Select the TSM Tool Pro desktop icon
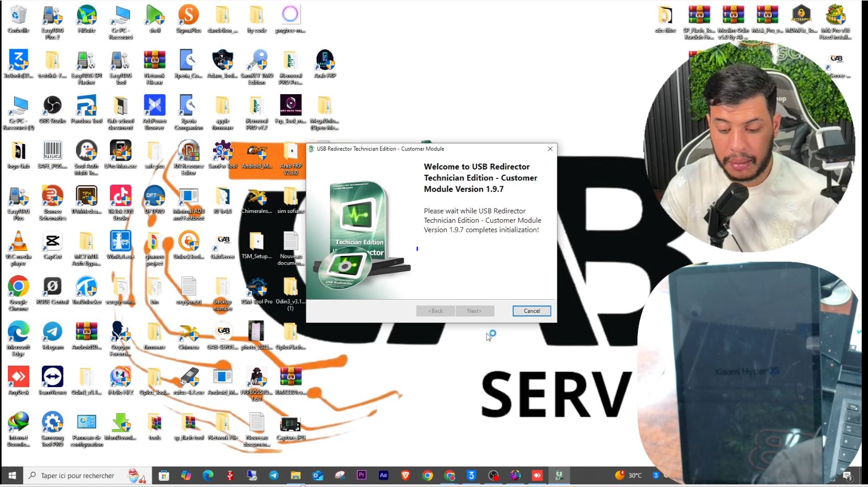The width and height of the screenshot is (868, 487). tap(256, 291)
